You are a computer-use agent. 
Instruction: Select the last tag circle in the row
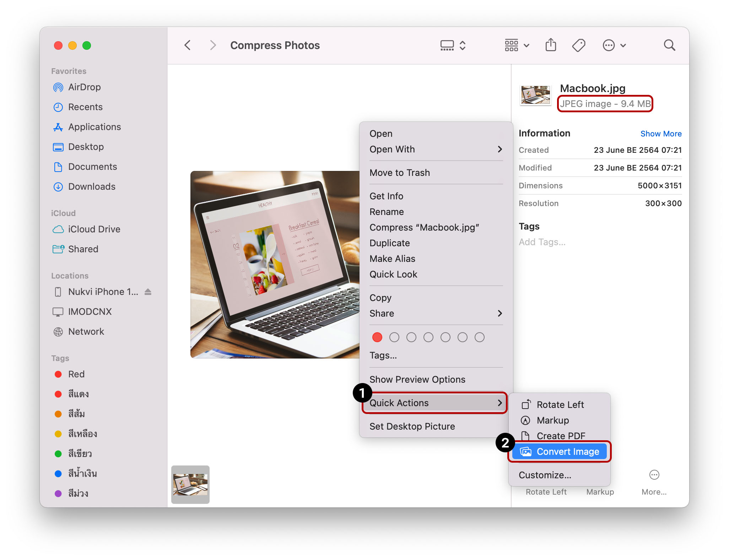pyautogui.click(x=479, y=337)
